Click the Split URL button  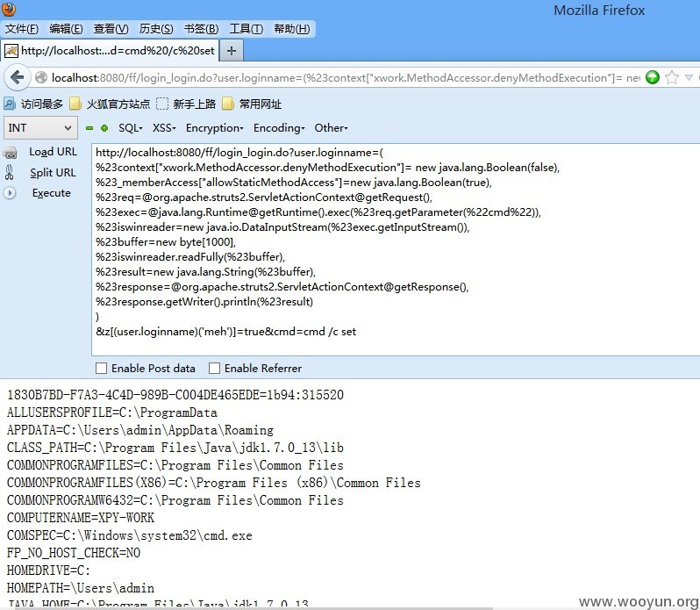[53, 173]
